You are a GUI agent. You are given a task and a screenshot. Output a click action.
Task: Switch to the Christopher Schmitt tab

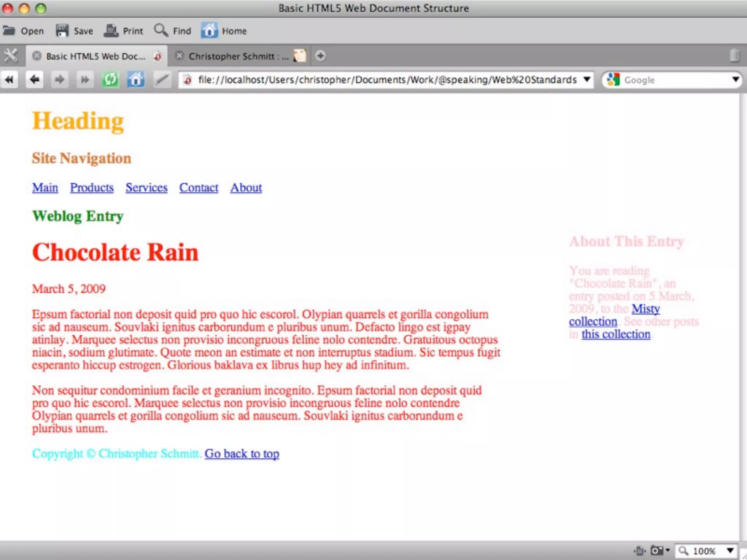click(x=239, y=56)
